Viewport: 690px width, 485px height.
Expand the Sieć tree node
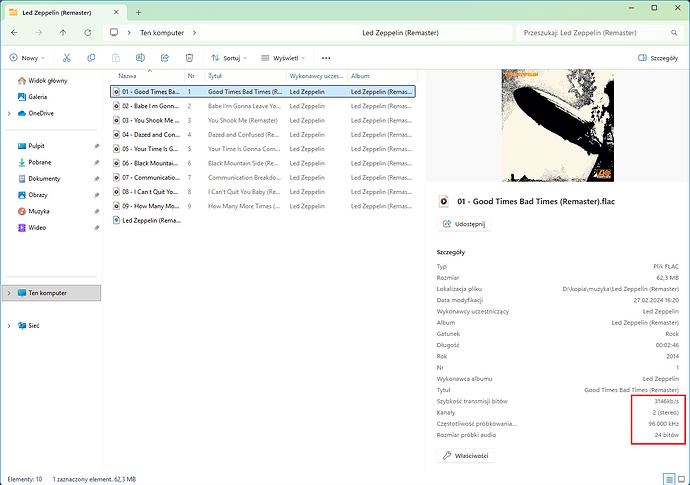pyautogui.click(x=9, y=326)
